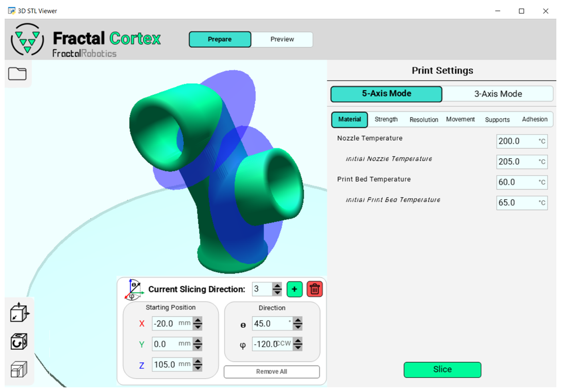Click the Print Settings heading
The image size is (561, 392).
point(442,71)
